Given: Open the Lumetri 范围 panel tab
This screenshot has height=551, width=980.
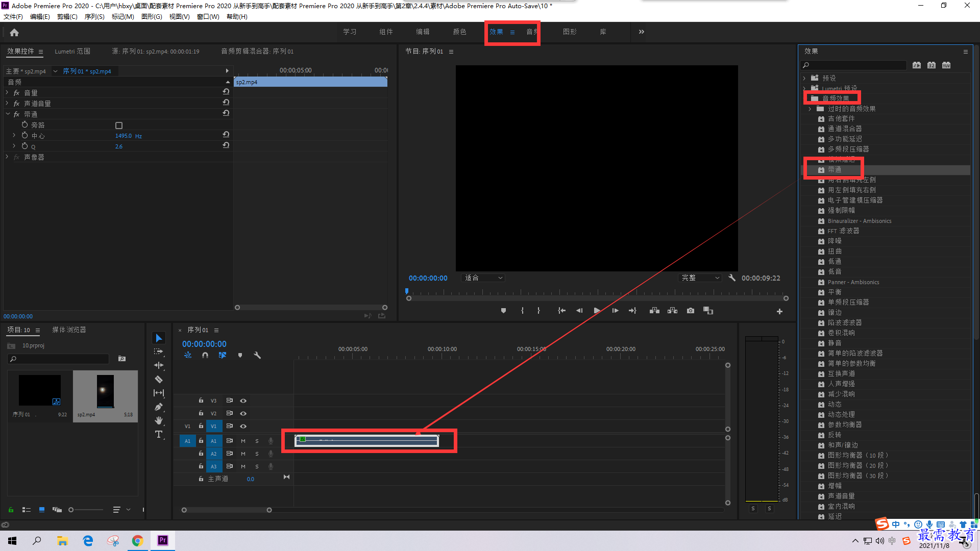Looking at the screenshot, I should click(x=72, y=51).
